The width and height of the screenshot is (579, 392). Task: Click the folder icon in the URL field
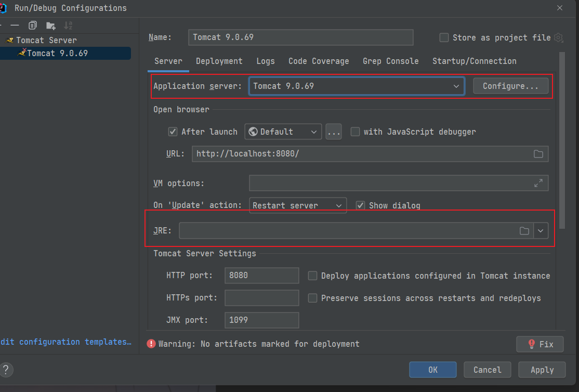click(538, 154)
